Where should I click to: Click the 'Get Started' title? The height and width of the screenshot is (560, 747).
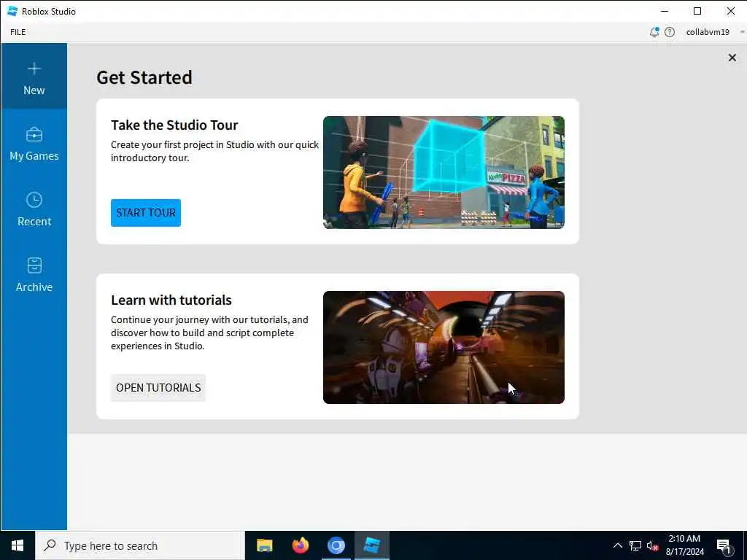click(144, 77)
